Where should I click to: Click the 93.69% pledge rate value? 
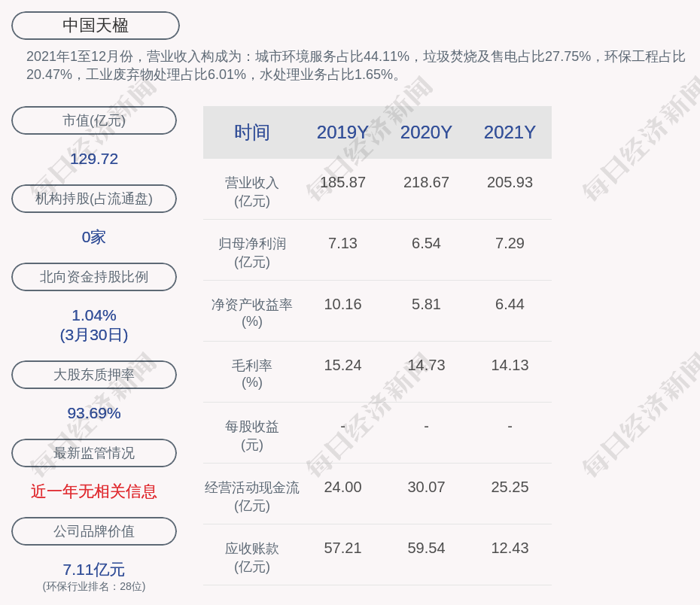click(94, 413)
